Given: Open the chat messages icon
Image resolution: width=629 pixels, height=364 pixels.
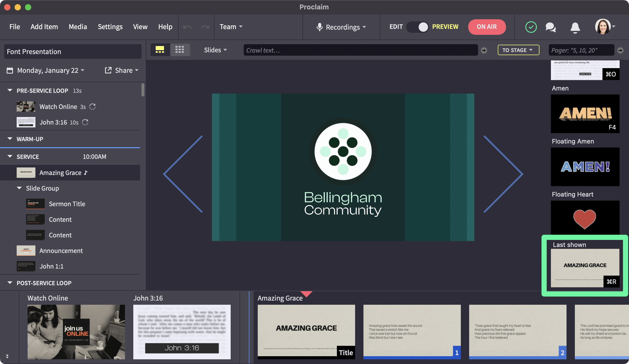Looking at the screenshot, I should pyautogui.click(x=551, y=27).
